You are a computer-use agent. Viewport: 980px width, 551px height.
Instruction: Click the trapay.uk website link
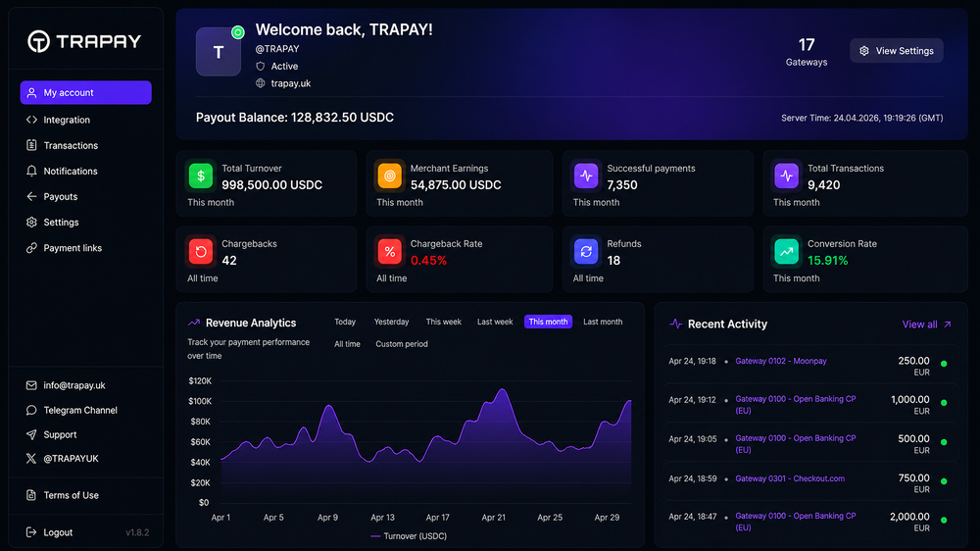click(x=291, y=83)
